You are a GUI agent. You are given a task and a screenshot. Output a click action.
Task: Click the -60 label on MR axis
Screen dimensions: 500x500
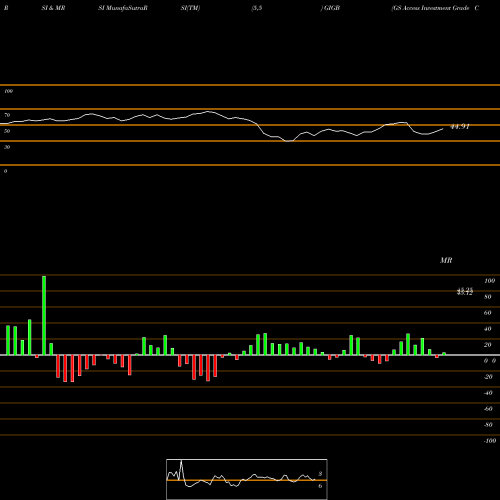tap(488, 409)
